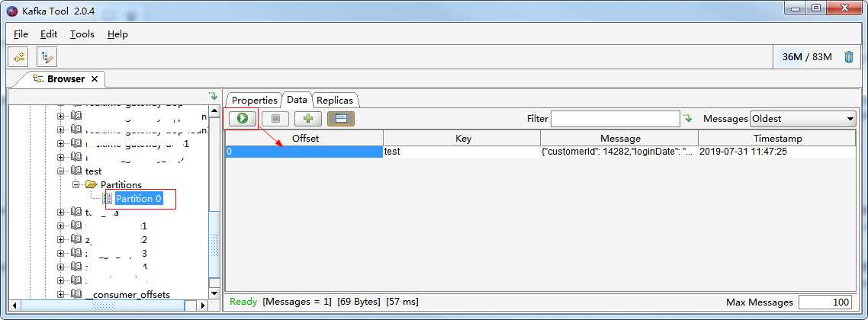The height and width of the screenshot is (320, 868).
Task: Switch to the Properties tab
Action: (x=254, y=100)
